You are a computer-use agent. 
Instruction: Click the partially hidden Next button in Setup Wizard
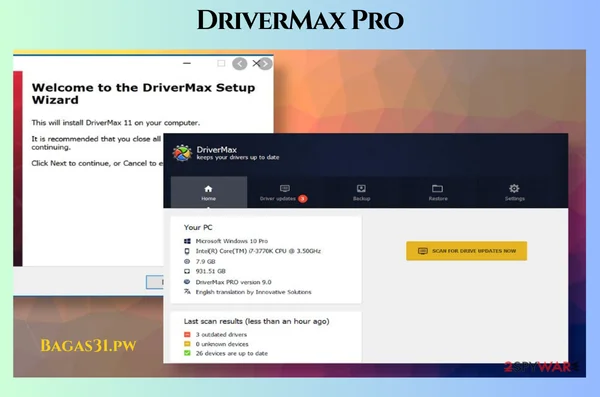[x=155, y=282]
